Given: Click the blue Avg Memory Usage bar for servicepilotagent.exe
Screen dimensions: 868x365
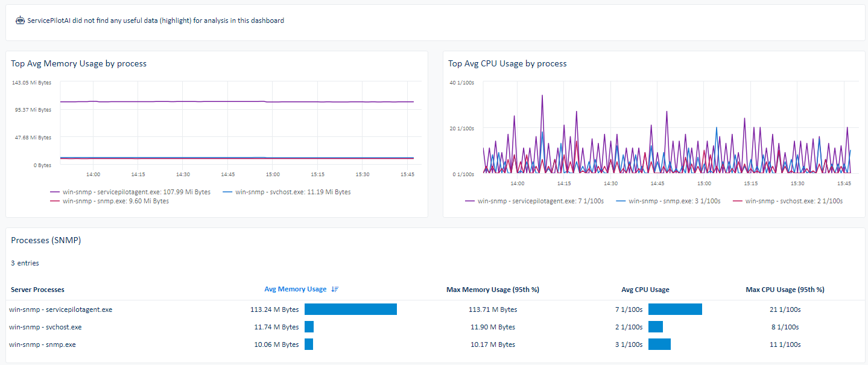Looking at the screenshot, I should pyautogui.click(x=350, y=309).
